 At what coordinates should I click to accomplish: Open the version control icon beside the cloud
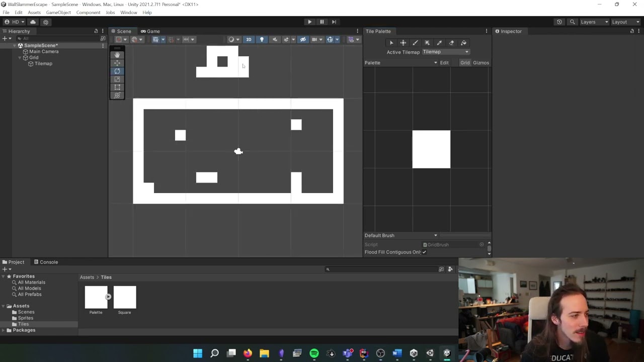click(45, 22)
